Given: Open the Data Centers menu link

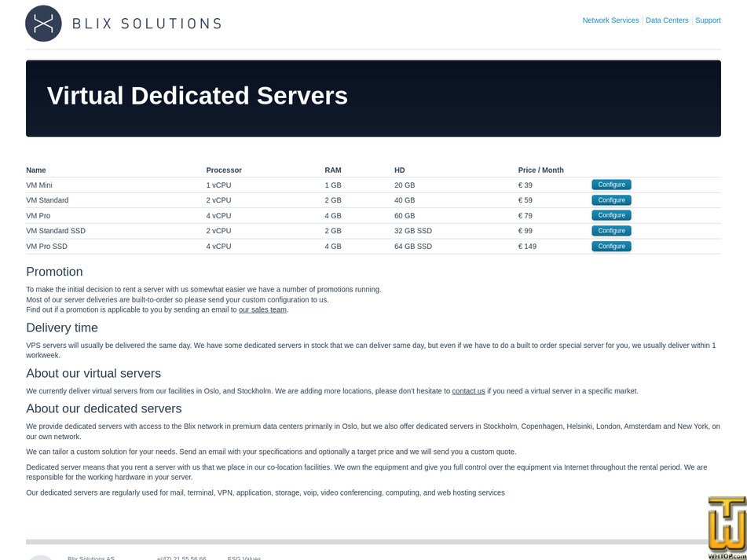Looking at the screenshot, I should tap(667, 20).
